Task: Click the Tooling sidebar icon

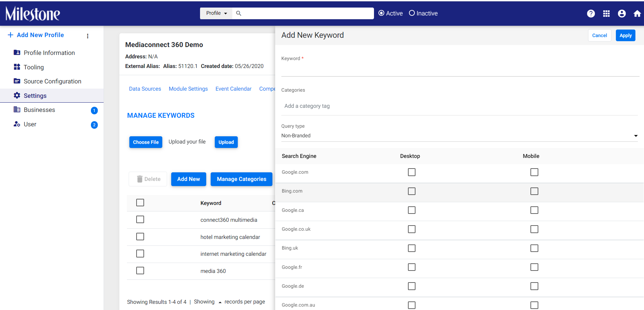Action: 17,67
